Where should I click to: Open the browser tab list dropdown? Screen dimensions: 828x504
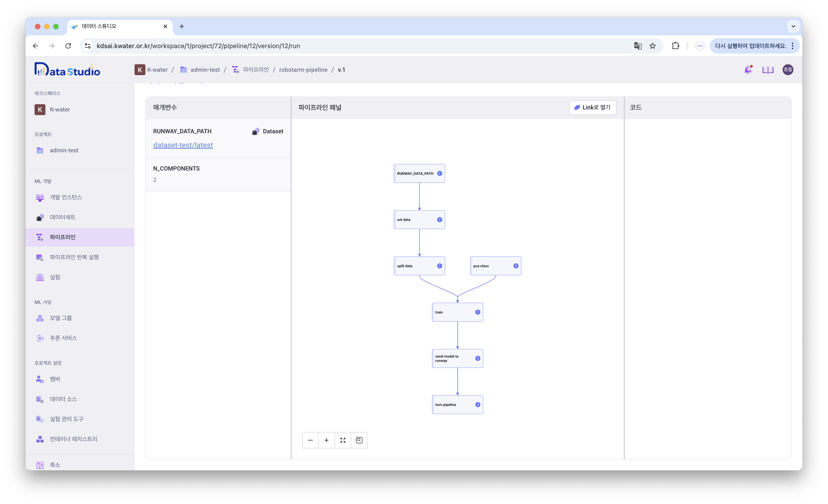pos(793,26)
